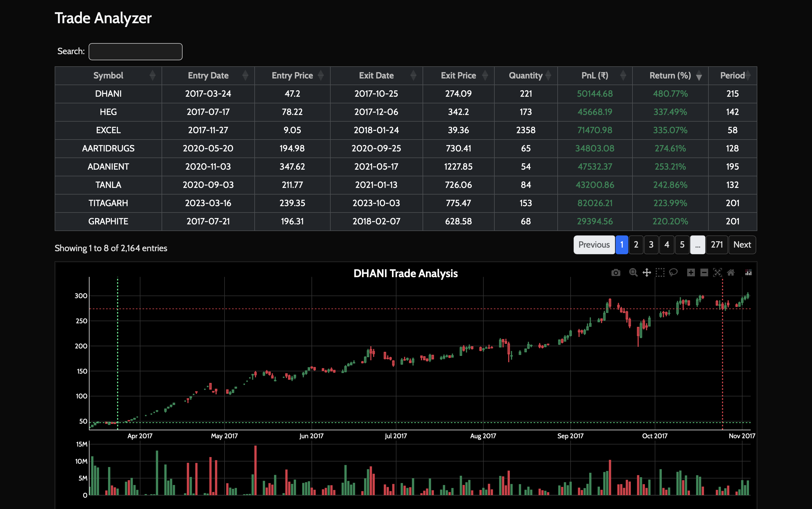Go to page 2 of results
This screenshot has width=812, height=509.
click(636, 245)
